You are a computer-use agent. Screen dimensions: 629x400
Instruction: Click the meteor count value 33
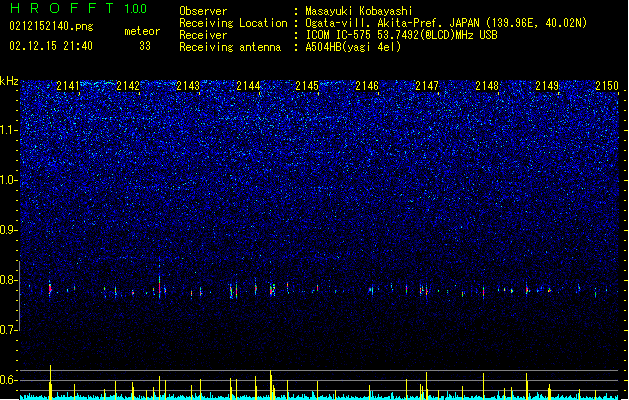click(145, 46)
